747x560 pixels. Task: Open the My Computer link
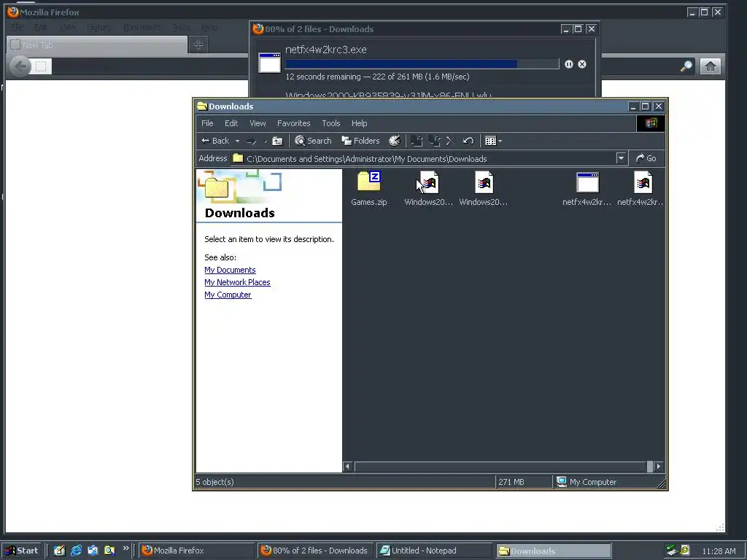point(228,295)
